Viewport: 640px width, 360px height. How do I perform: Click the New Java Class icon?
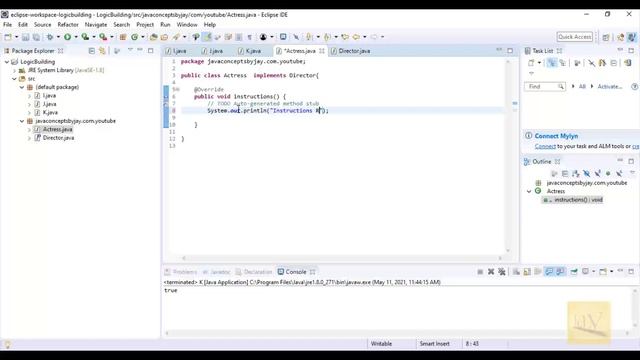coord(134,37)
